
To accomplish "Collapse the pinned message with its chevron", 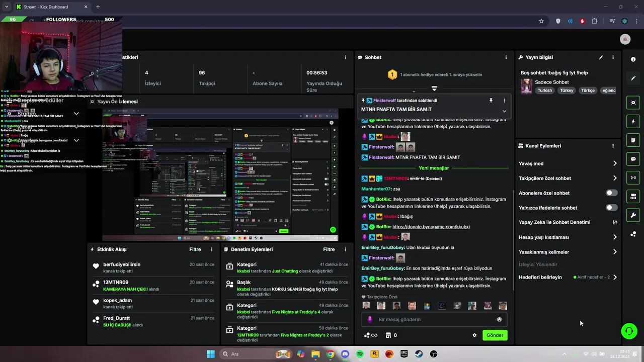I will click(504, 111).
